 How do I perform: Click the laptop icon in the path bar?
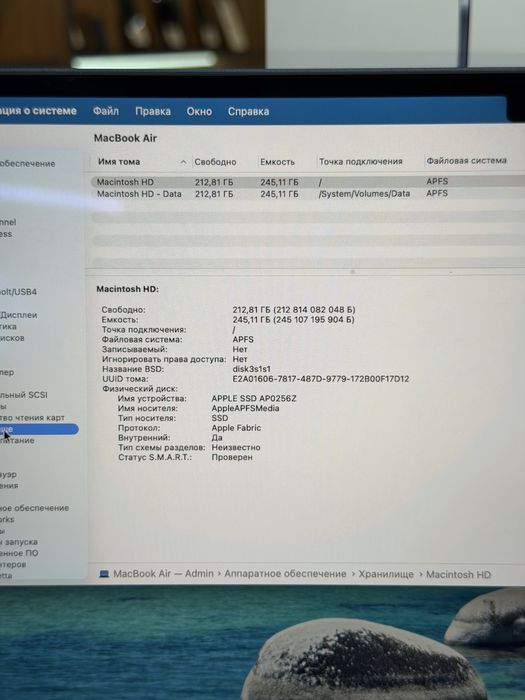coord(104,574)
